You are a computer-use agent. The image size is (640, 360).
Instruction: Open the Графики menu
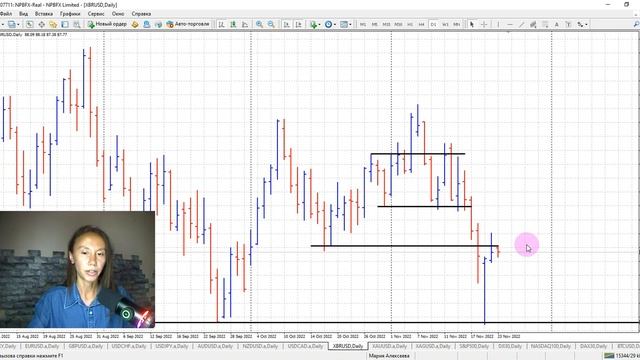pos(70,13)
